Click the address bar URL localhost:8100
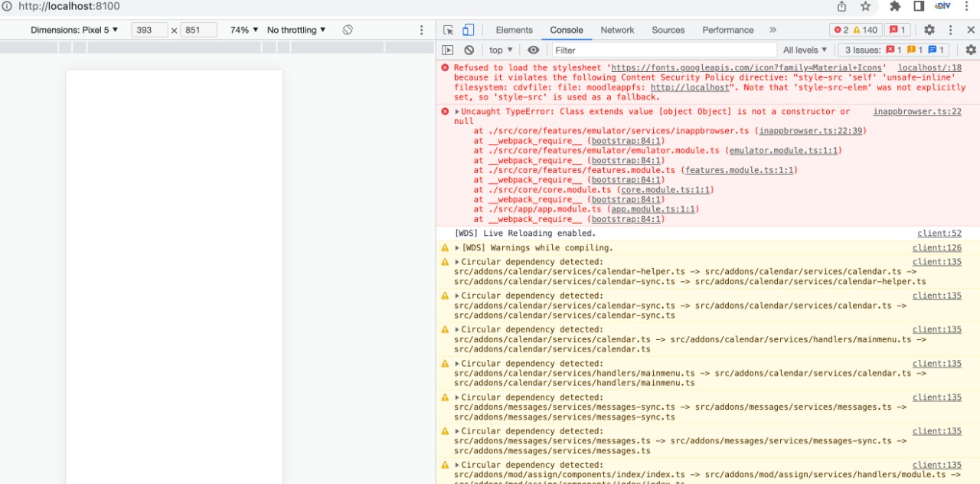Image resolution: width=980 pixels, height=484 pixels. click(69, 6)
